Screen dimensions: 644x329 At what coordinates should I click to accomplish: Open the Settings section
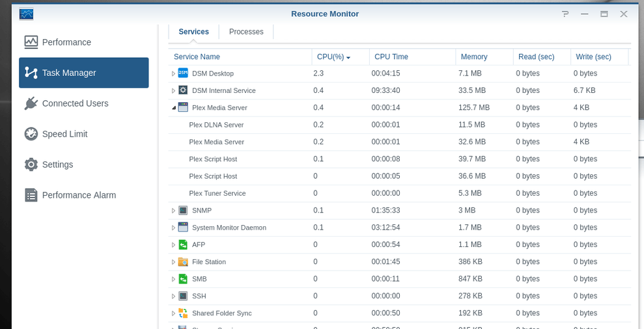coord(84,164)
